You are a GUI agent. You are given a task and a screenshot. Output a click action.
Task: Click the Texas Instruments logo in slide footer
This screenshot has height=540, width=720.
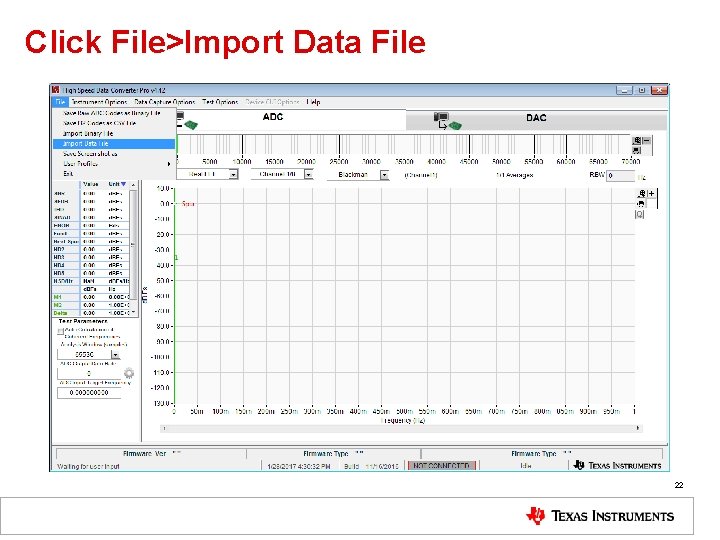(600, 516)
